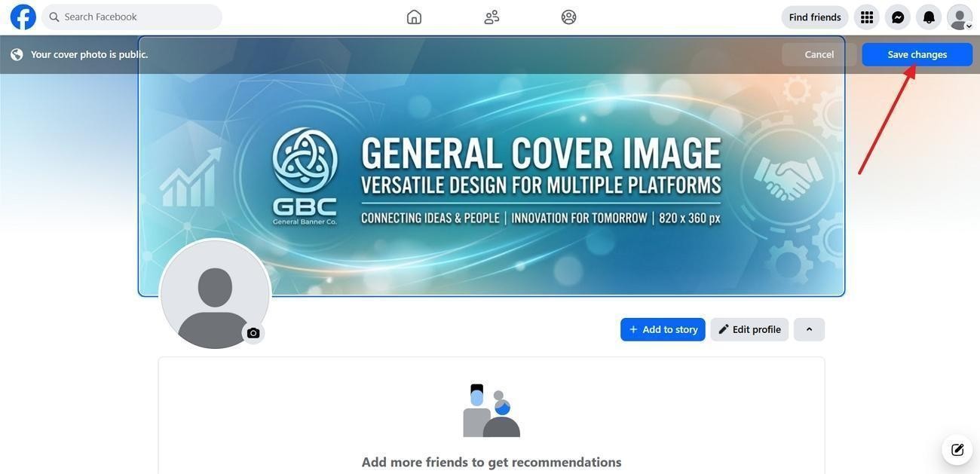Click the camera icon on profile picture
Image resolution: width=980 pixels, height=474 pixels.
(x=253, y=333)
